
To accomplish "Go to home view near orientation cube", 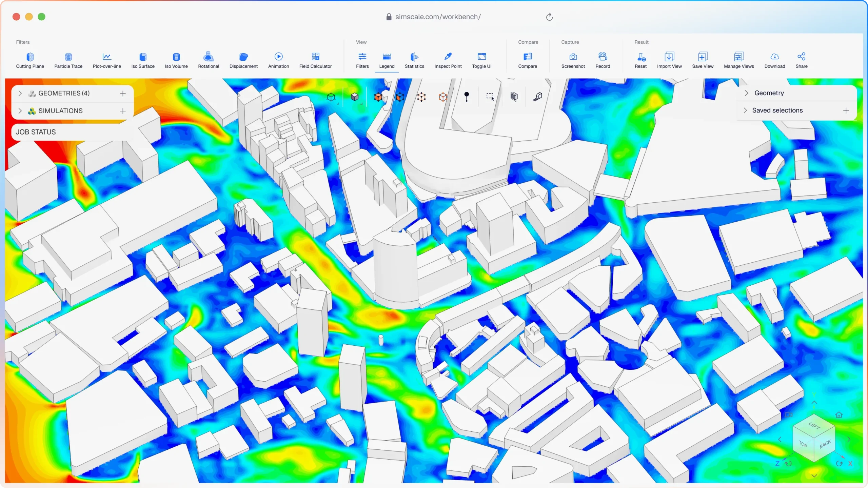I will tap(839, 415).
